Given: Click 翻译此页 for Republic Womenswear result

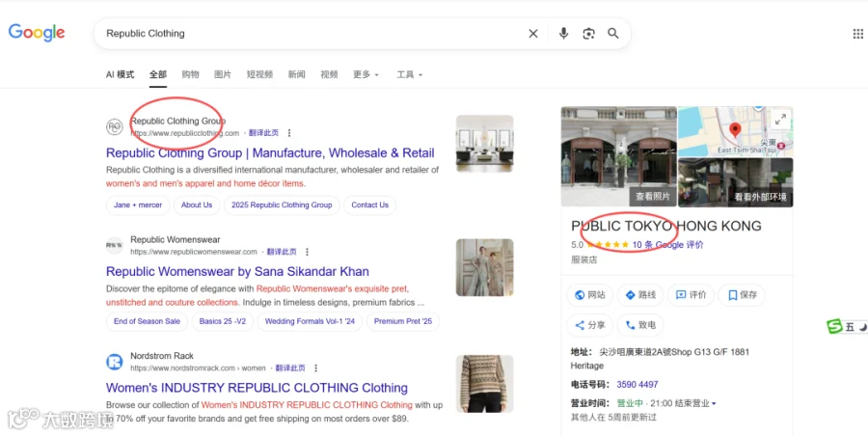Looking at the screenshot, I should point(282,252).
